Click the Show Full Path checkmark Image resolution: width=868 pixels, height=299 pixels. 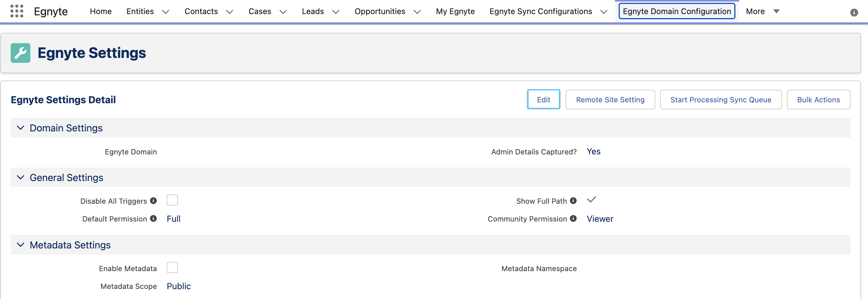pos(591,199)
